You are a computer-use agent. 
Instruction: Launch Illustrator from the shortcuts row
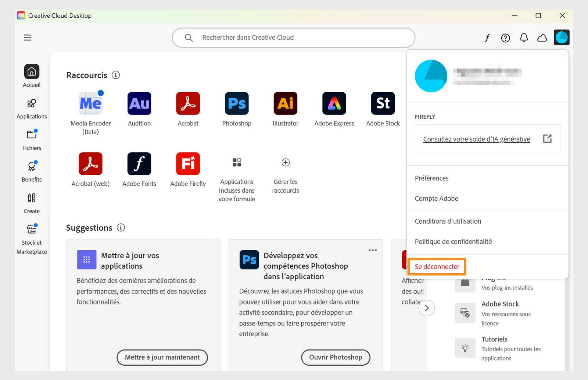285,104
